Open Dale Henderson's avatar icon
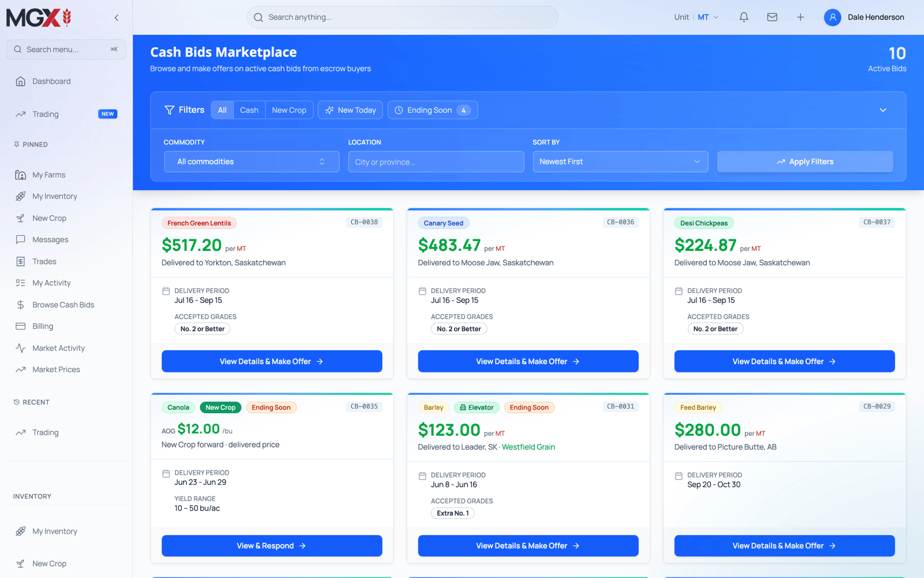 [x=832, y=17]
